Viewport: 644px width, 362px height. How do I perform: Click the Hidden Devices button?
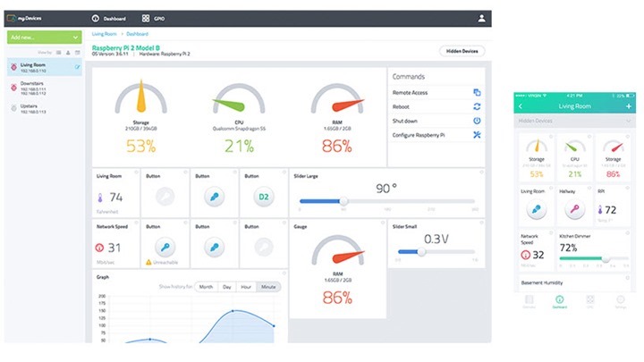click(x=462, y=51)
